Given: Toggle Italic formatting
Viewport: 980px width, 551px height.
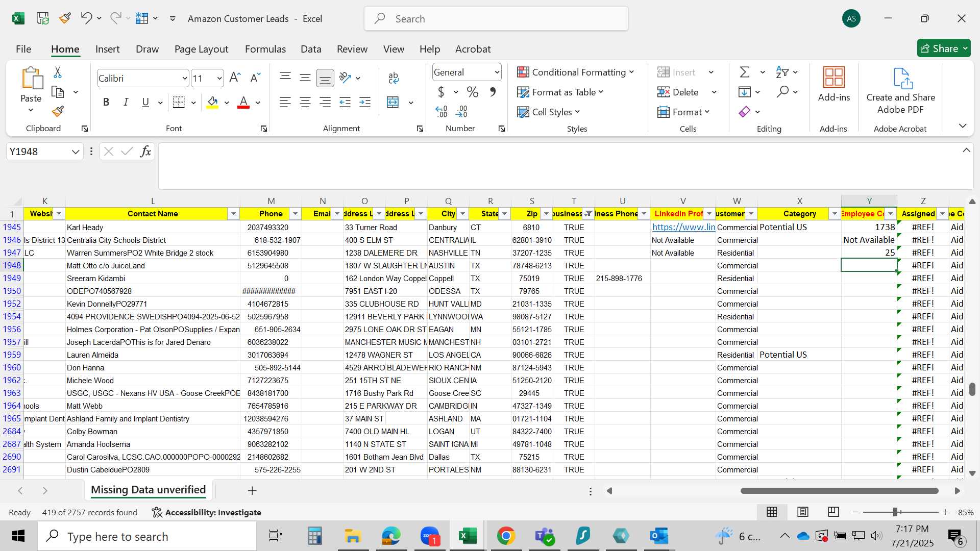Looking at the screenshot, I should (x=126, y=102).
